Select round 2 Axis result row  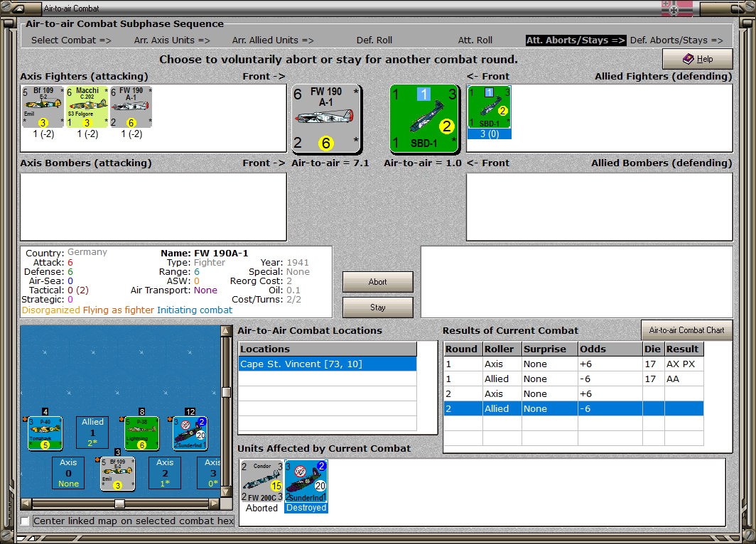pyautogui.click(x=573, y=393)
